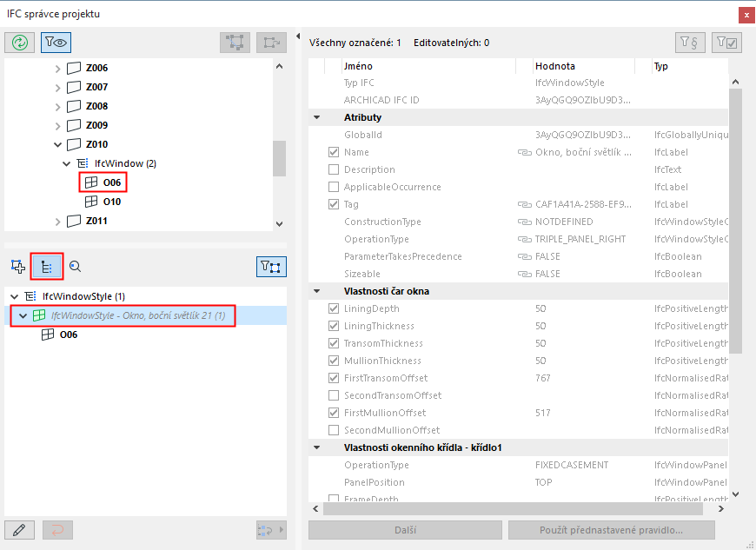Image resolution: width=756 pixels, height=550 pixels.
Task: Expand the Z011 tree node
Action: [58, 222]
